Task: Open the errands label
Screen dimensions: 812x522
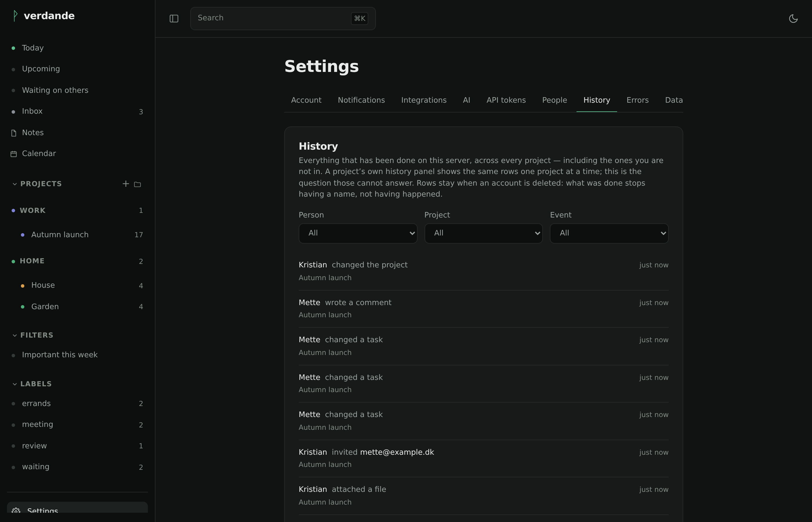Action: pos(77,404)
